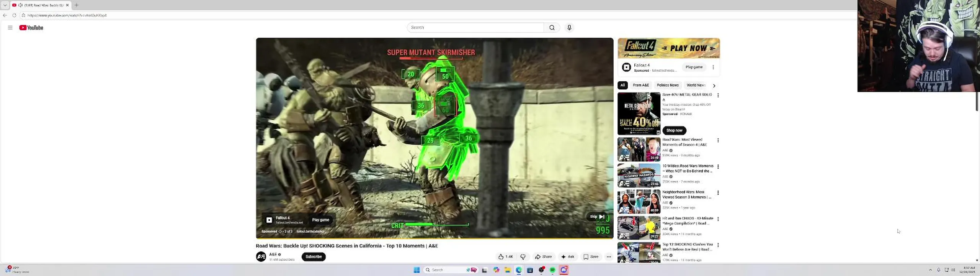This screenshot has width=980, height=276.
Task: Show more filter chips with right arrow
Action: (714, 85)
